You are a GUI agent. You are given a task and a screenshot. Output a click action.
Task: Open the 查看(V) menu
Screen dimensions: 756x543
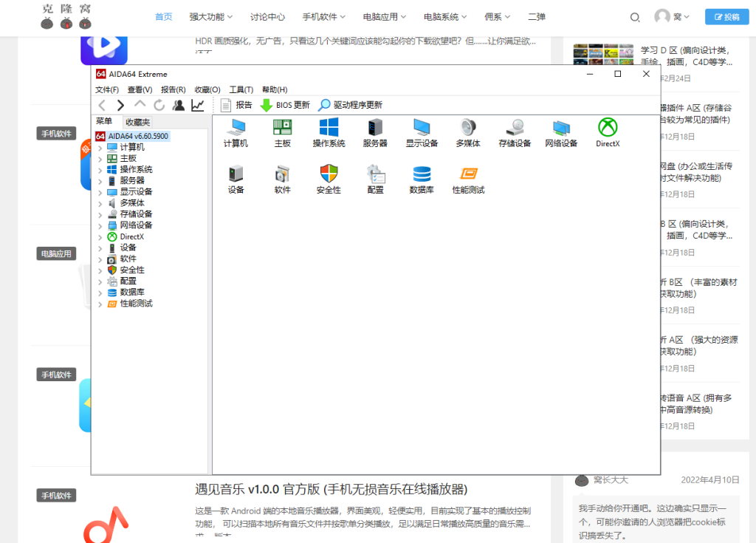coord(140,90)
